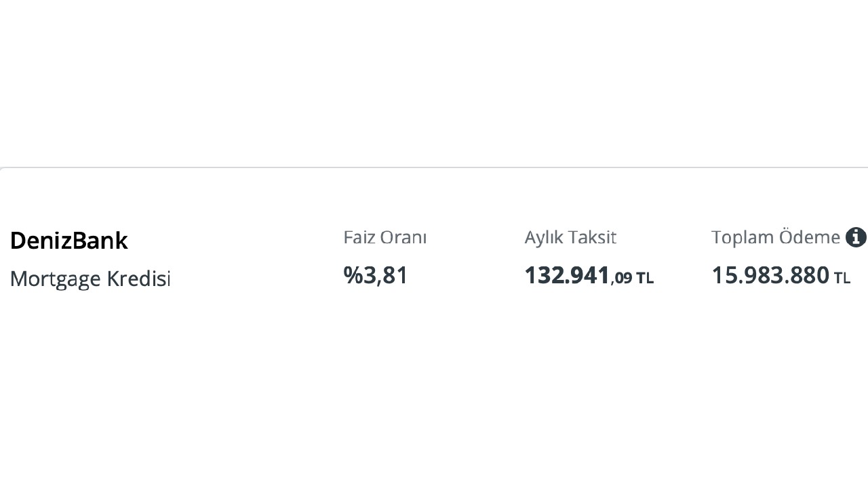
Task: Select the 132.941 monthly installment amount
Action: 567,275
